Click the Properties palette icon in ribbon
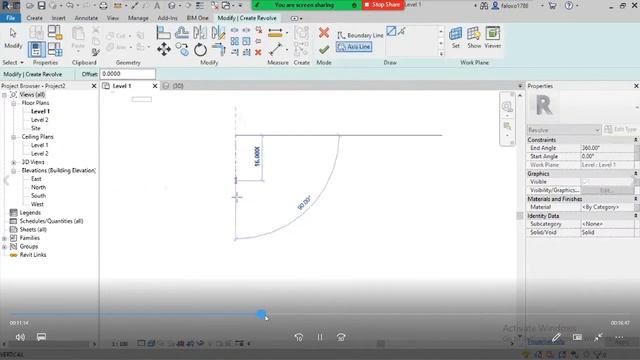 (x=36, y=49)
